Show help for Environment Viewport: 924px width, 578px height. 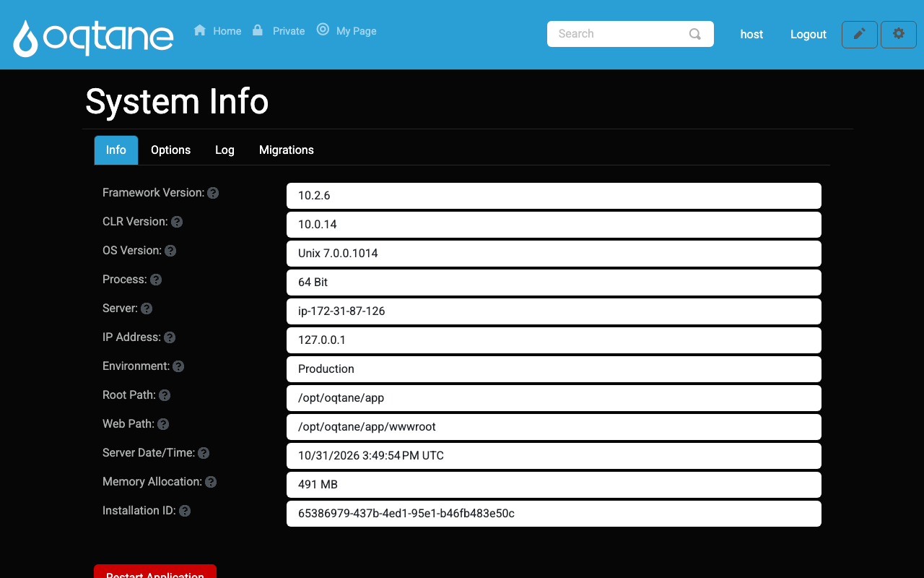pyautogui.click(x=178, y=366)
